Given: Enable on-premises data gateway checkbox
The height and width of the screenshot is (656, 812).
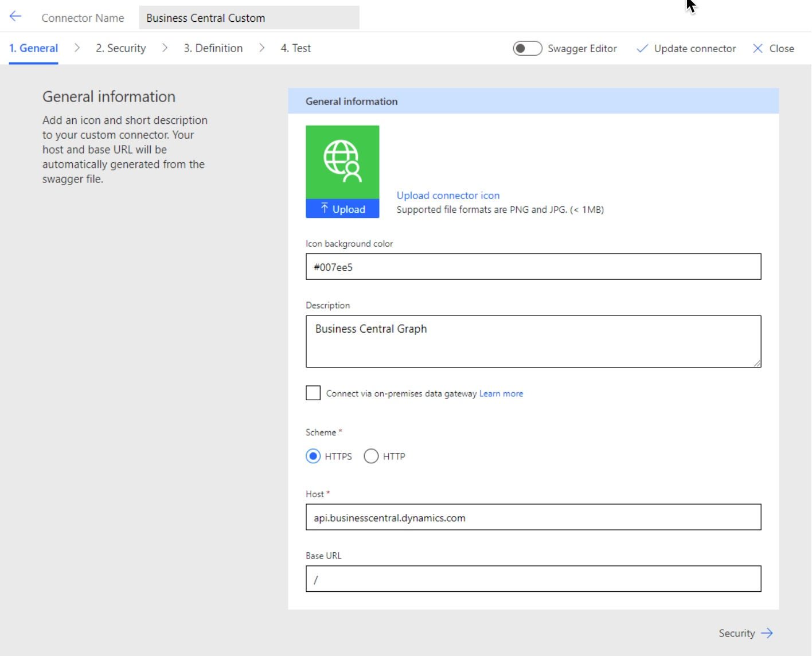Looking at the screenshot, I should [313, 393].
